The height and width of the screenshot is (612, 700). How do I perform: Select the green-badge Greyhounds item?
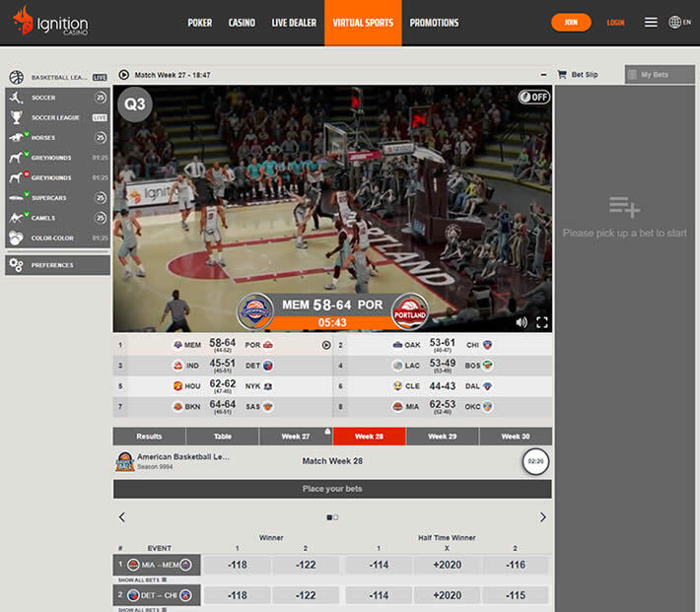tap(58, 158)
